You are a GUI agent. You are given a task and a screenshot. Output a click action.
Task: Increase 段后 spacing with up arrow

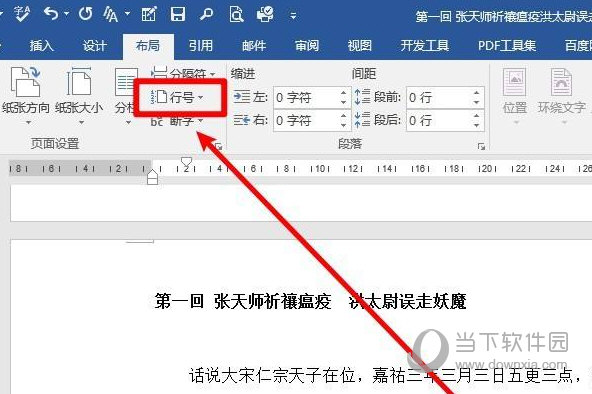point(476,116)
